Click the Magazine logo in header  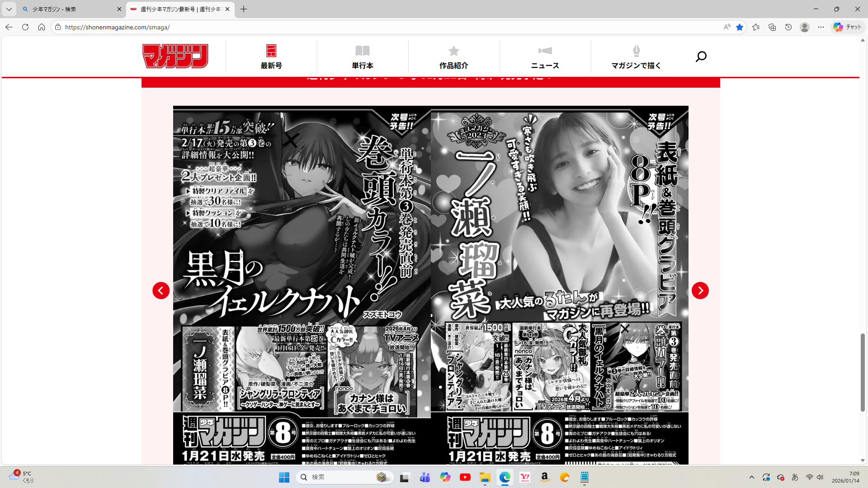click(x=175, y=56)
